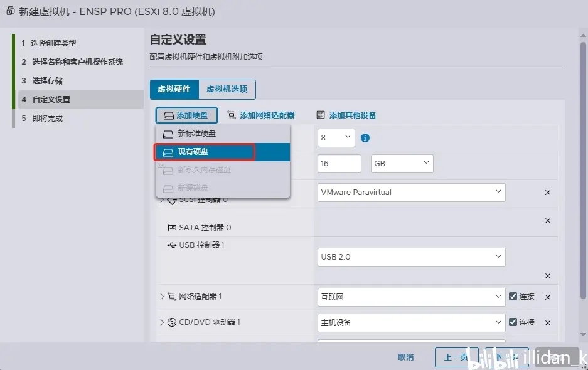Remove SATA controller 0 using its X
The height and width of the screenshot is (370, 588).
[x=547, y=221]
